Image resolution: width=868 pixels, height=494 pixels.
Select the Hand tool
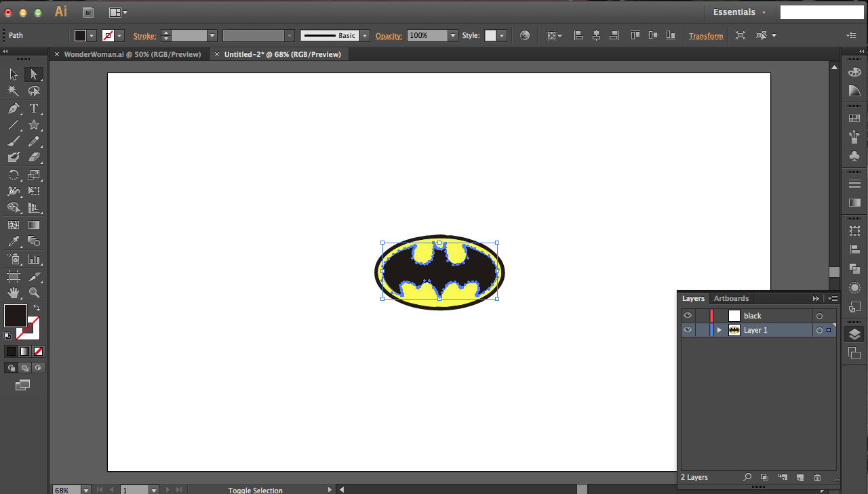click(14, 293)
